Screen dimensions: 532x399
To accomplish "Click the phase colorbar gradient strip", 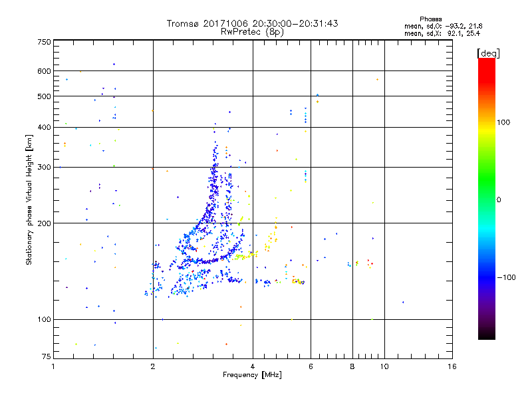I will [487, 199].
